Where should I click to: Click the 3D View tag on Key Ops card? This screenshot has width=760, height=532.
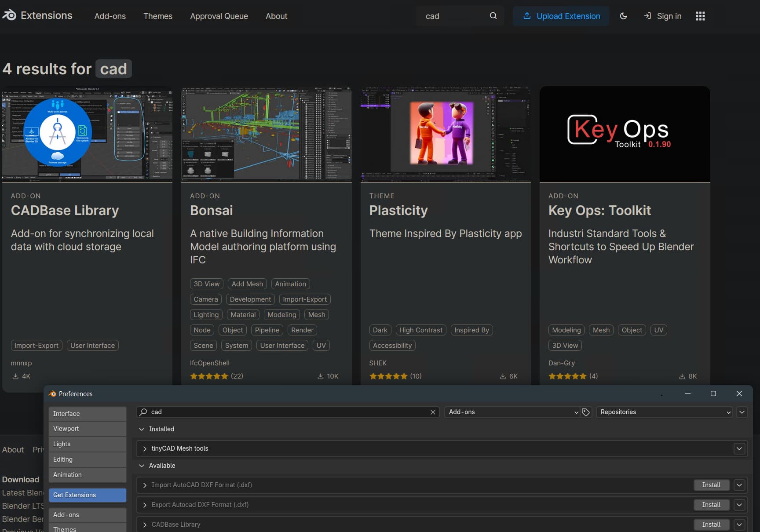[x=565, y=346]
